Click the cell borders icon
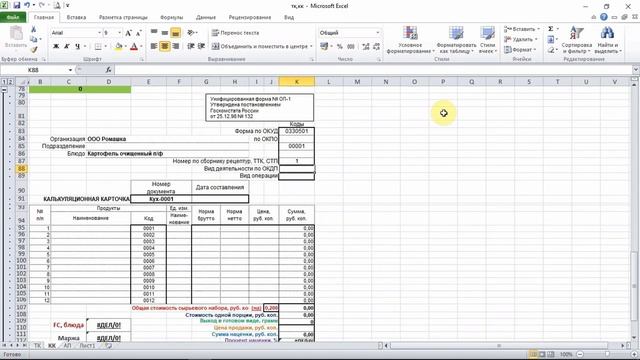 point(98,47)
